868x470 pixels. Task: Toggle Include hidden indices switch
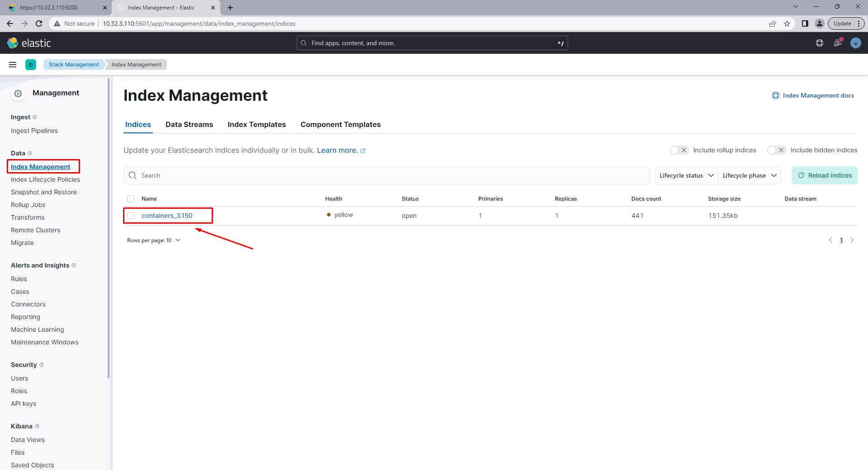(x=777, y=150)
